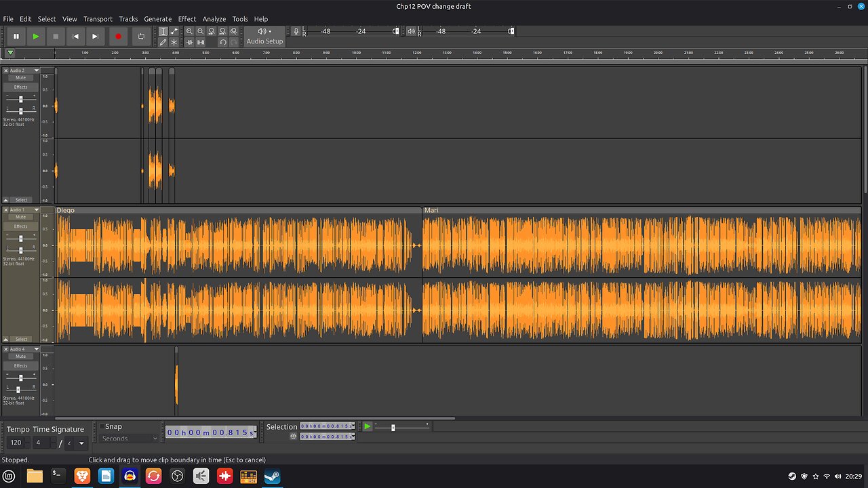Skip to end of the project
Viewport: 868px width, 488px height.
(x=96, y=36)
